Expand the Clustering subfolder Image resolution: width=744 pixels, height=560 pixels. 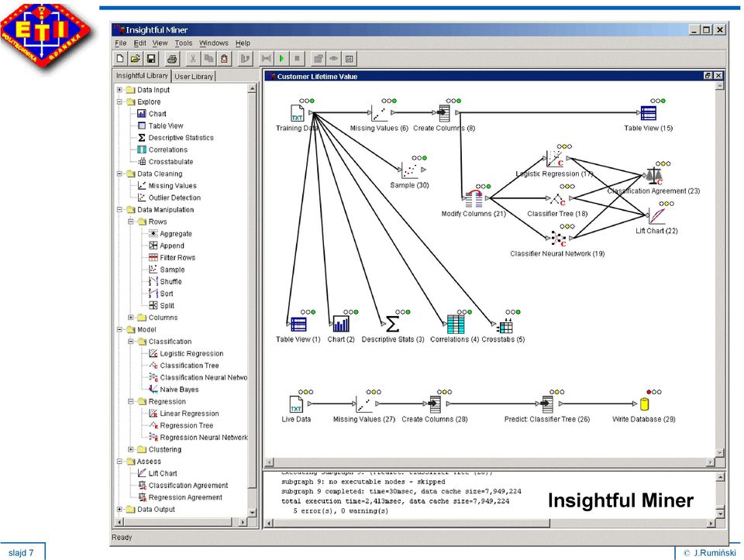click(x=131, y=449)
